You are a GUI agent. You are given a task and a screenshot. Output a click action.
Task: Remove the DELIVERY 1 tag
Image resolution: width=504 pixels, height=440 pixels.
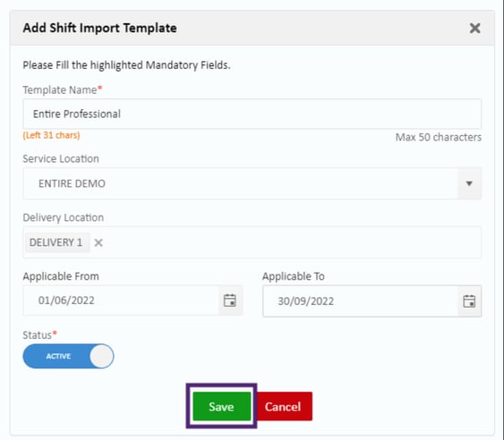98,242
